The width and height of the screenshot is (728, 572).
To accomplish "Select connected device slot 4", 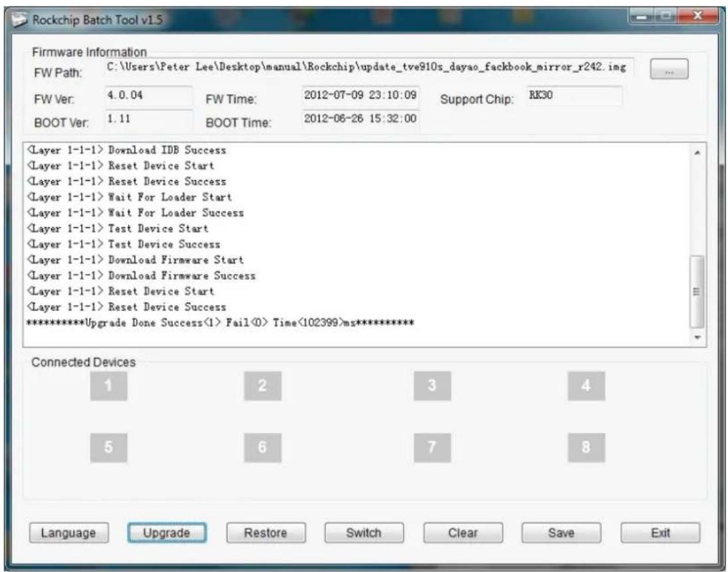I will tap(586, 385).
